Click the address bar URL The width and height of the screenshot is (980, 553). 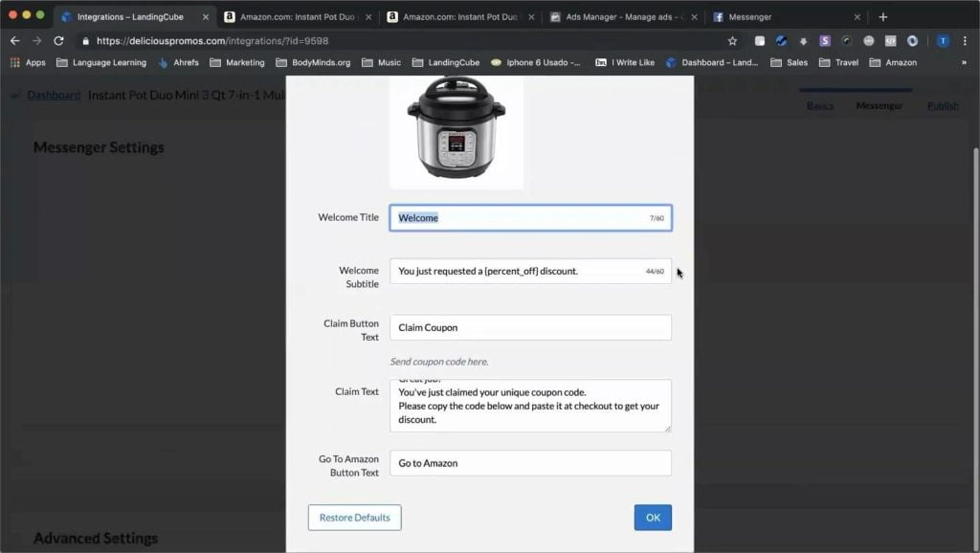point(212,41)
